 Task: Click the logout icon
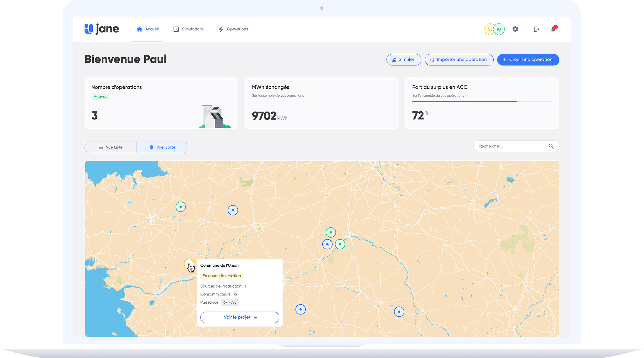(537, 29)
